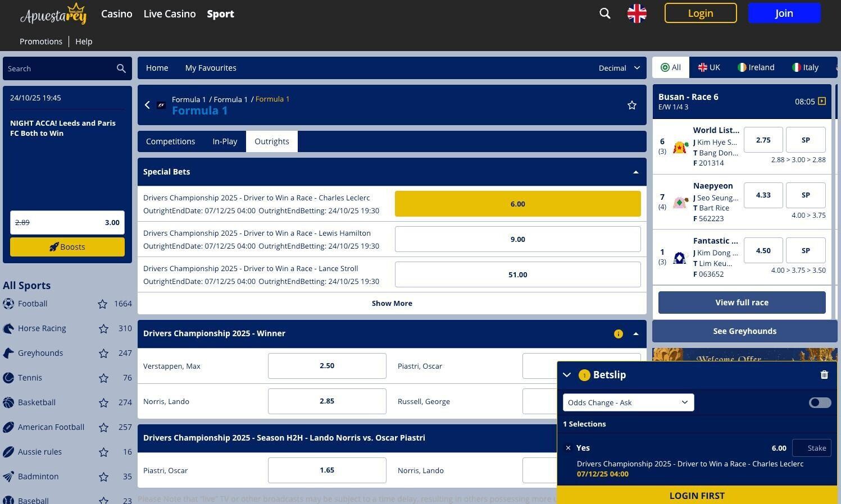This screenshot has height=504, width=841.
Task: Click the UK flag language icon
Action: point(637,13)
